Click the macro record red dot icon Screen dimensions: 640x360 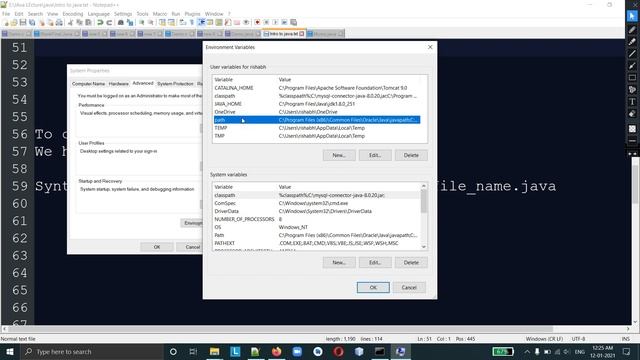[x=257, y=22]
